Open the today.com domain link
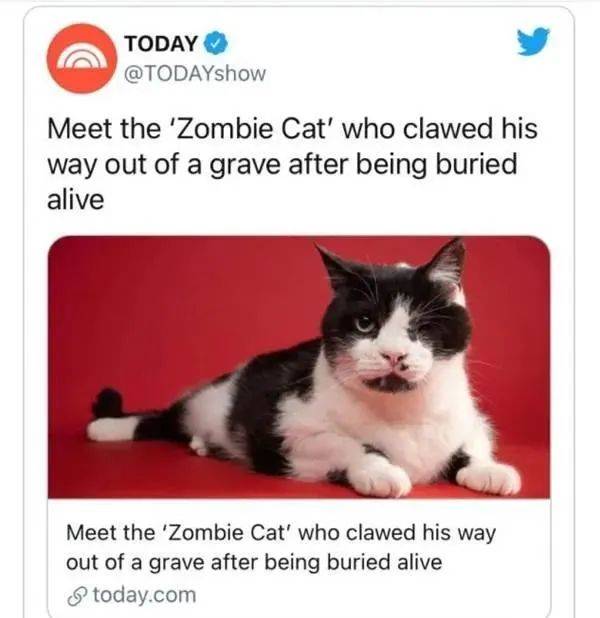 [x=144, y=595]
